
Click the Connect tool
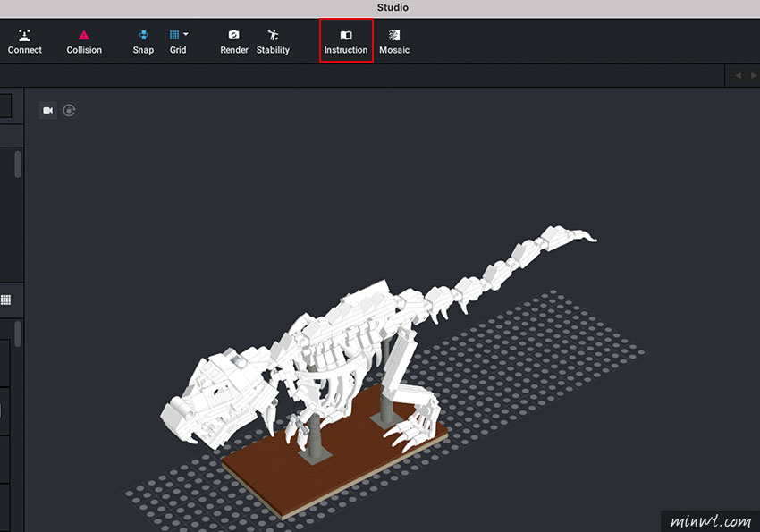pyautogui.click(x=25, y=42)
